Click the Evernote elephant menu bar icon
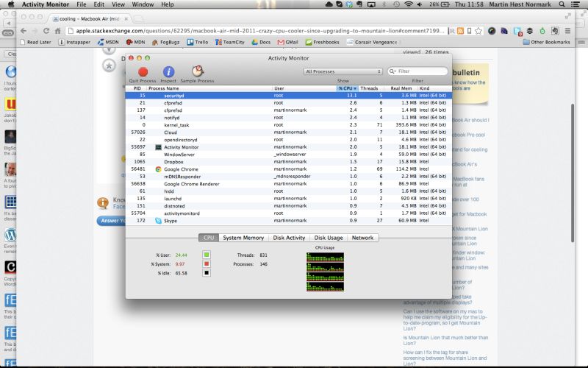 360,4
